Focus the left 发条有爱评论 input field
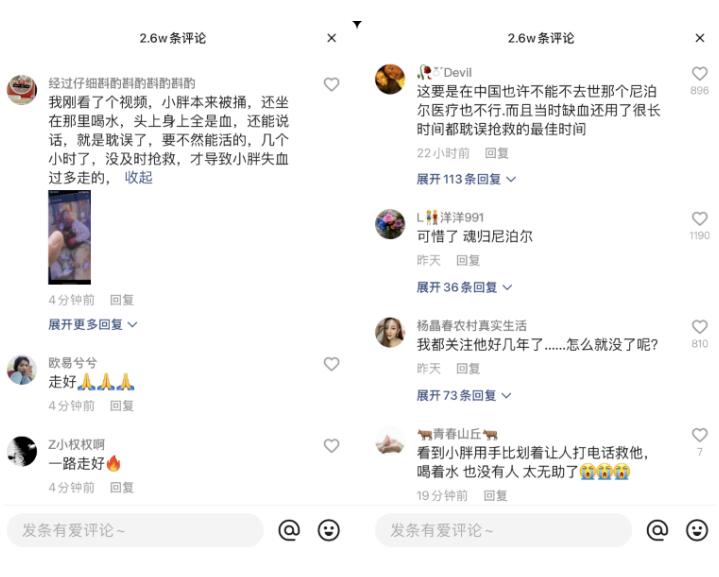Viewport: 719px width, 577px height. (135, 530)
